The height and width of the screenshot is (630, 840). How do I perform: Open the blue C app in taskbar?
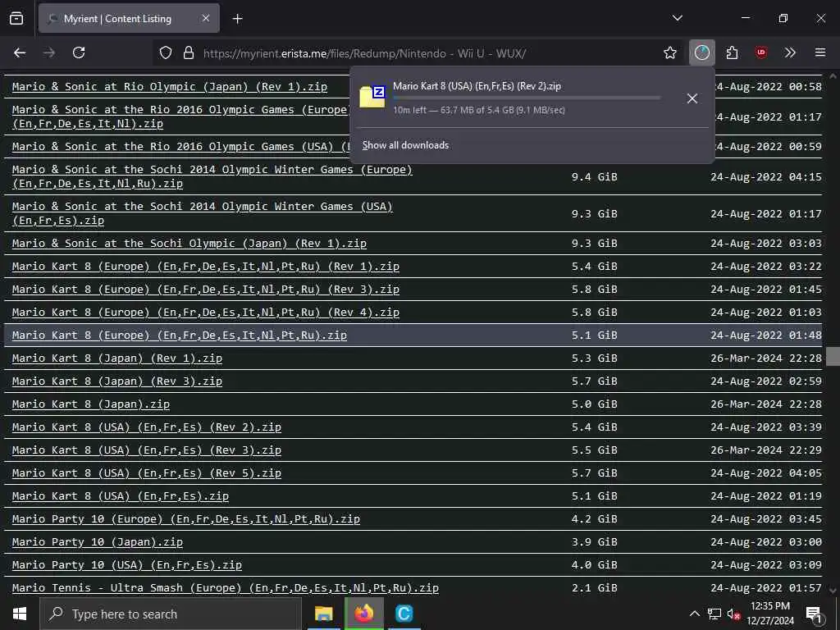[404, 614]
